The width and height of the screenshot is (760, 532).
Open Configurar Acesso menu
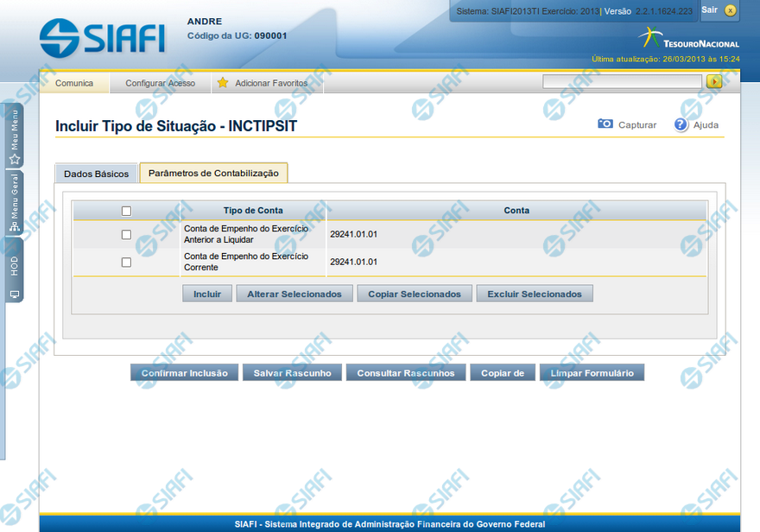[x=160, y=83]
